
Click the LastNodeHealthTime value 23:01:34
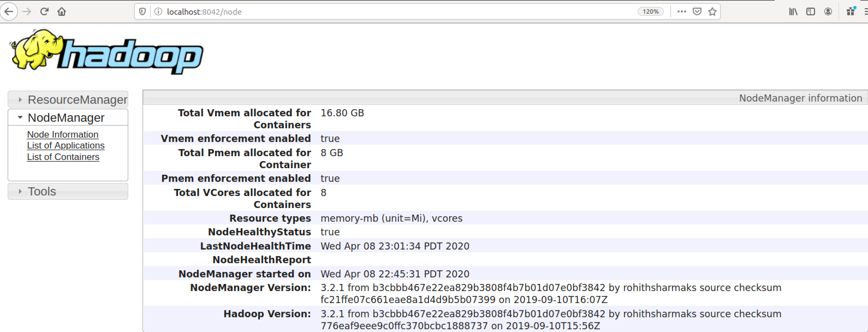point(395,246)
